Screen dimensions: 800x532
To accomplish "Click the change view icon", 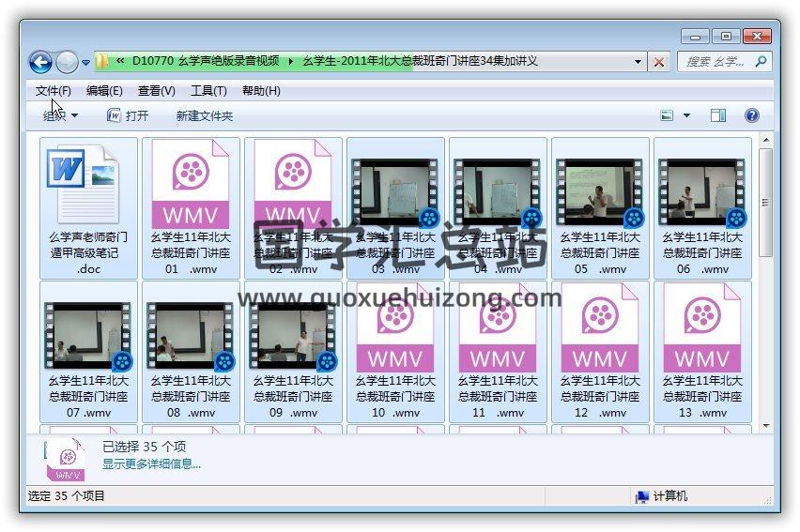I will tap(667, 115).
